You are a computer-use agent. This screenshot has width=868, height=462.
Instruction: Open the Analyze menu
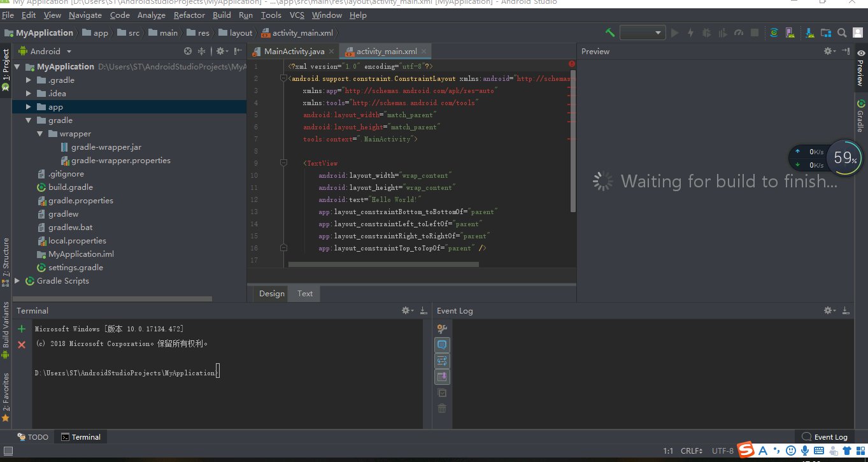pyautogui.click(x=151, y=15)
